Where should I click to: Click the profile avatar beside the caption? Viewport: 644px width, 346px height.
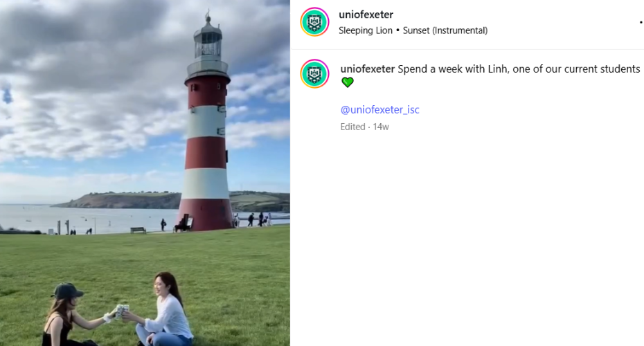314,74
